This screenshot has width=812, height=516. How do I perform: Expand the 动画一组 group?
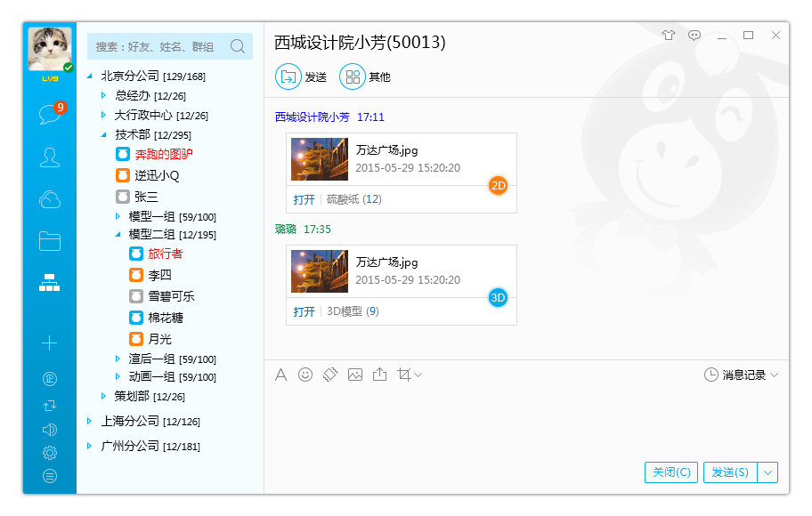coord(118,376)
